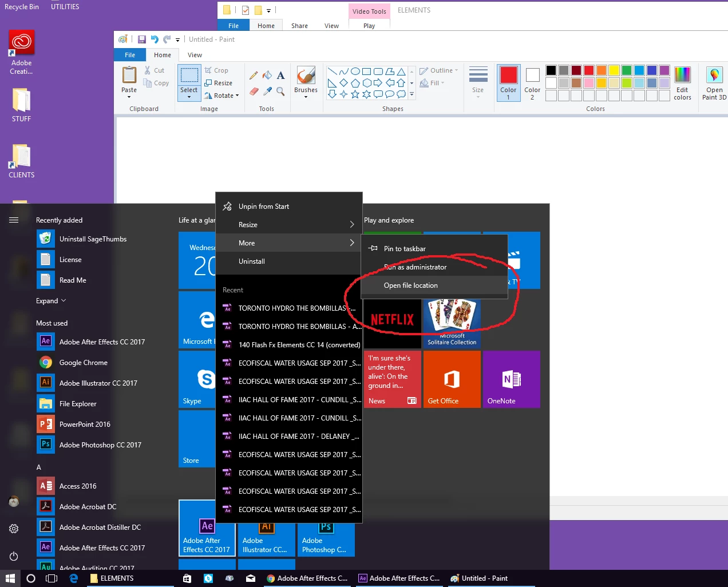Pick the black color in Paint palette
The height and width of the screenshot is (587, 728).
coord(551,70)
